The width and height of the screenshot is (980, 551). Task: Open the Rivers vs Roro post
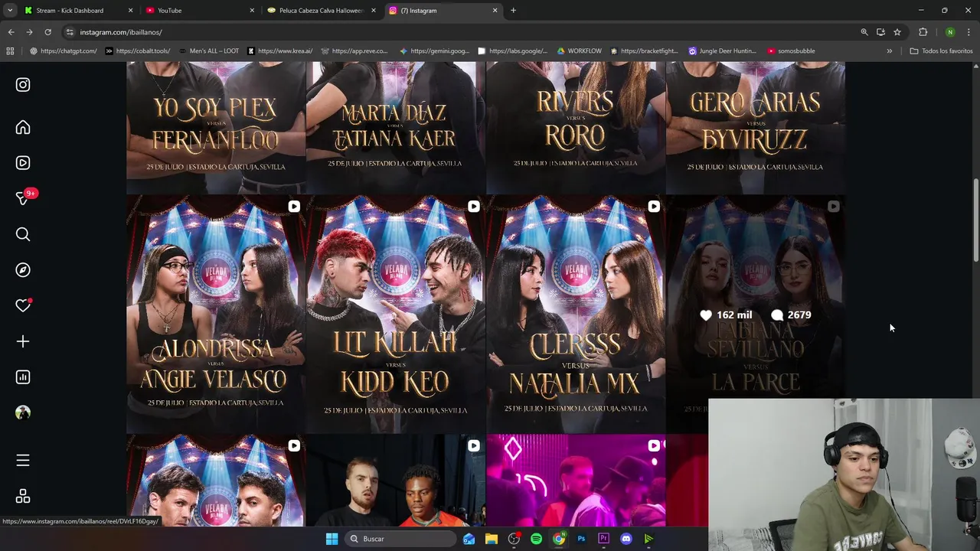click(x=575, y=128)
